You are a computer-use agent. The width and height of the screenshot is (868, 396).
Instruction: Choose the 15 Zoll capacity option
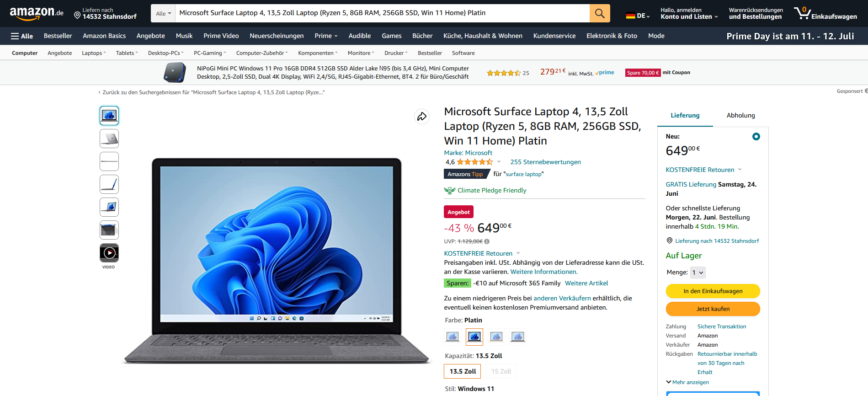501,371
